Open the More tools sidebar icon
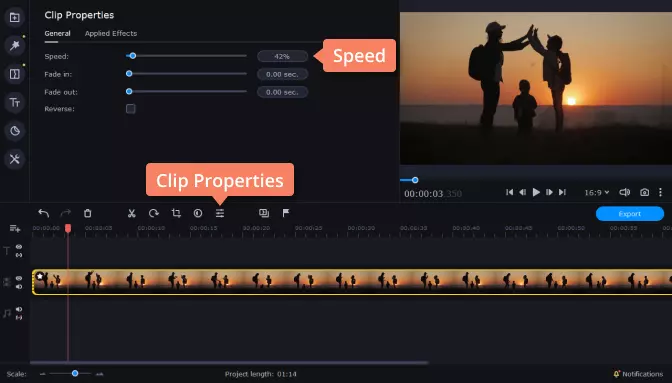This screenshot has width=672, height=383. pyautogui.click(x=15, y=159)
